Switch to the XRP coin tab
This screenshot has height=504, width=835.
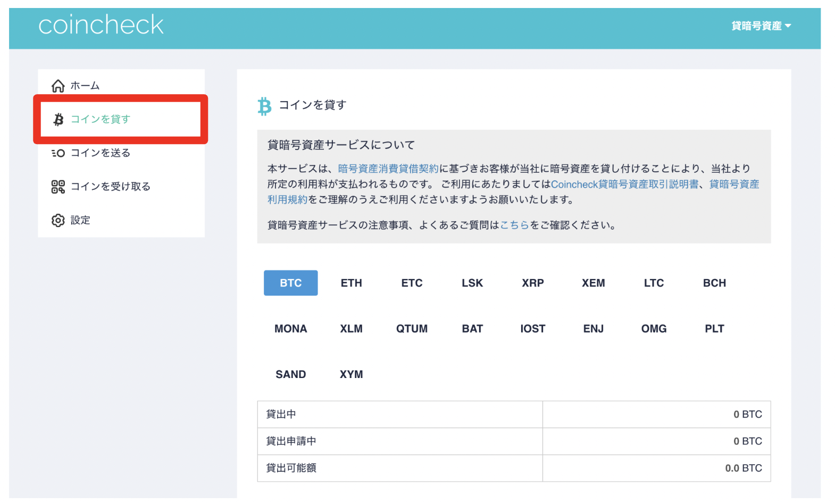point(533,283)
